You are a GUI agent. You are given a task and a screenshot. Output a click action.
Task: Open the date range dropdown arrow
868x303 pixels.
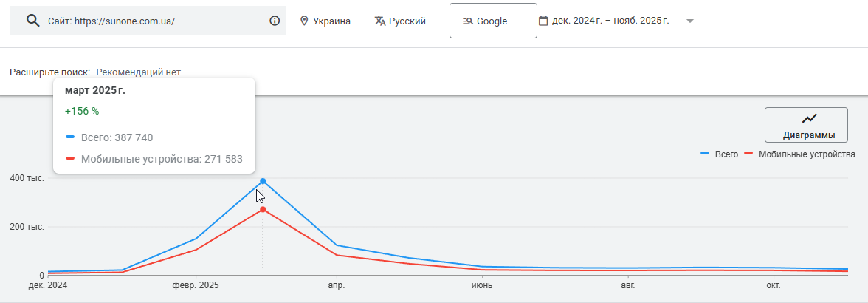pyautogui.click(x=690, y=21)
